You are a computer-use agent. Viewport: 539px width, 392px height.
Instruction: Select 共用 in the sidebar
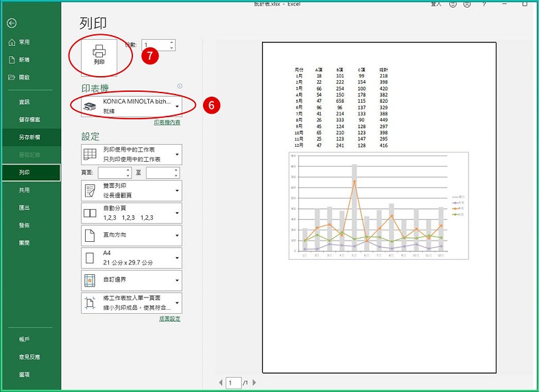coord(31,190)
